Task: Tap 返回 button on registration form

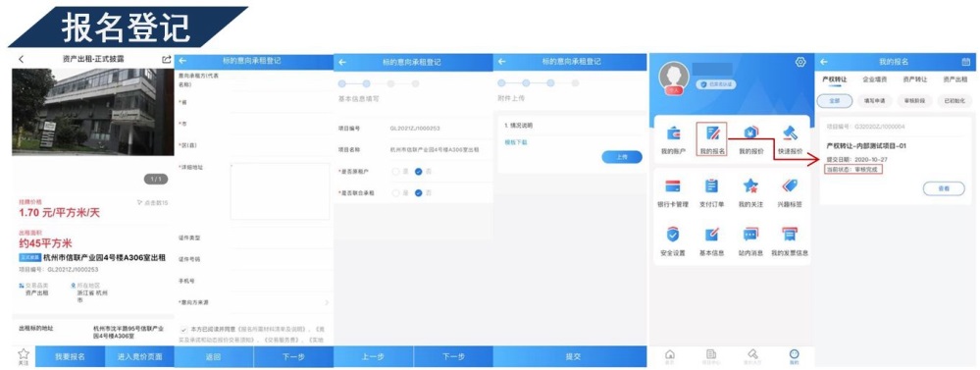Action: (x=214, y=357)
